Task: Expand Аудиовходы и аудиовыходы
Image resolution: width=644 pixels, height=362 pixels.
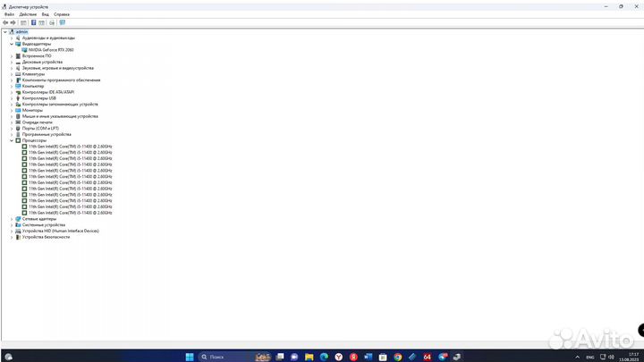Action: click(x=12, y=38)
